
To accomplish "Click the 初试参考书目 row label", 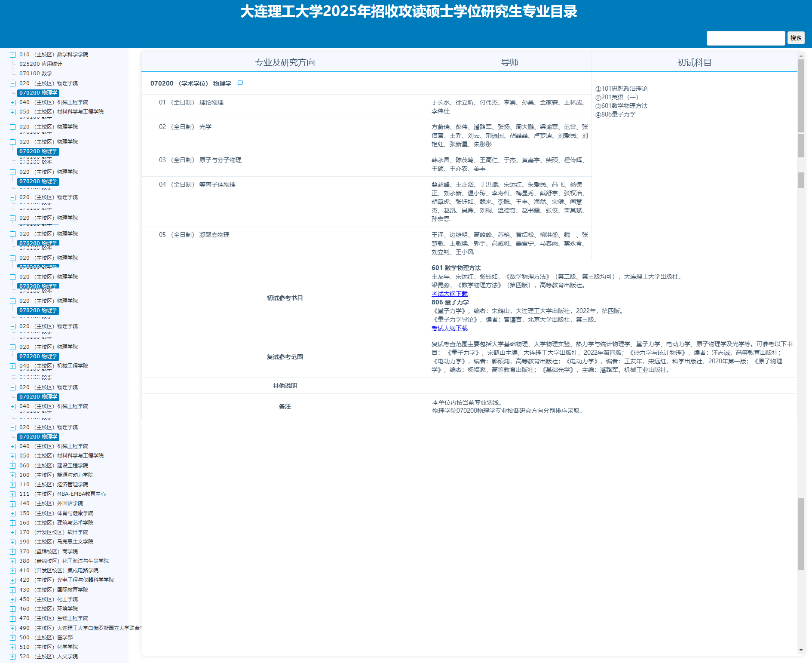I will (x=285, y=298).
